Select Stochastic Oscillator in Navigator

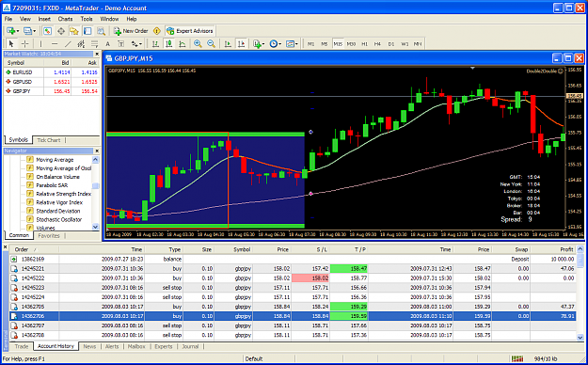click(x=58, y=219)
